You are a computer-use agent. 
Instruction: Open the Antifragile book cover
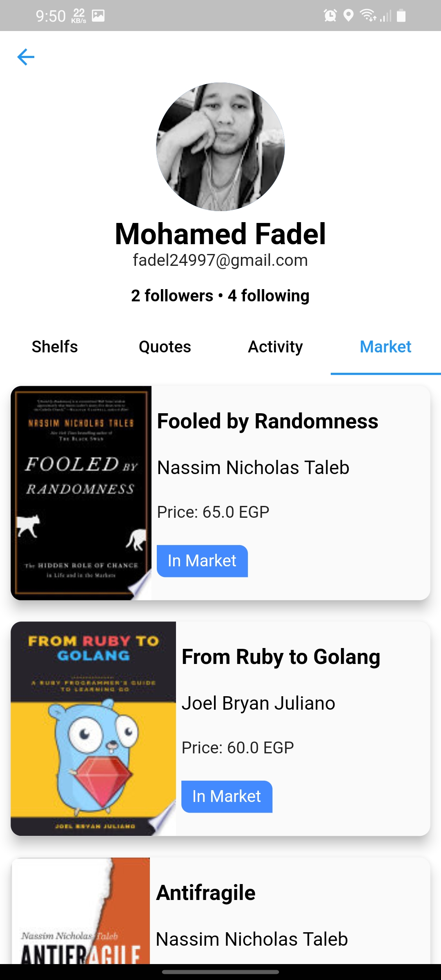[x=81, y=911]
